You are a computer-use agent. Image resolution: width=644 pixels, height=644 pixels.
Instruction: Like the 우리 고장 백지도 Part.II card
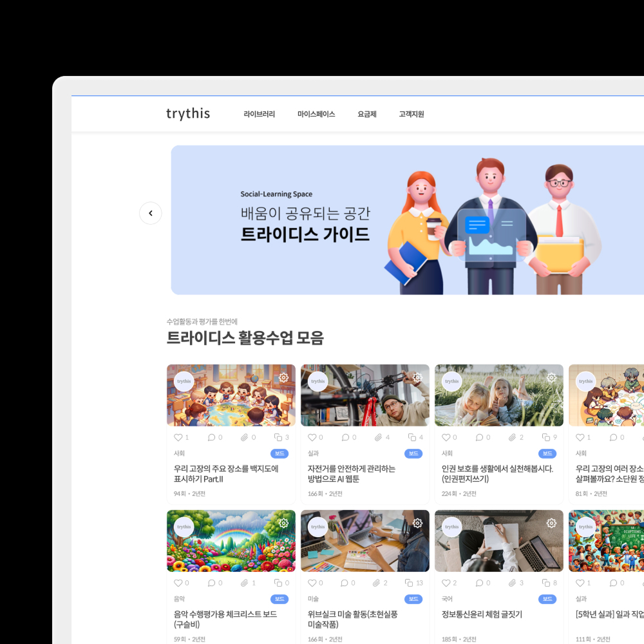pyautogui.click(x=178, y=437)
